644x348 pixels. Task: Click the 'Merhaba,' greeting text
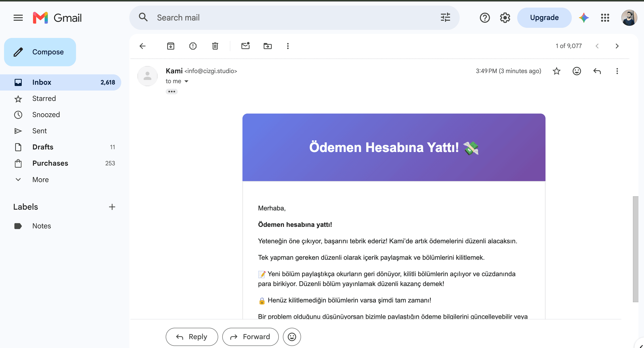272,208
